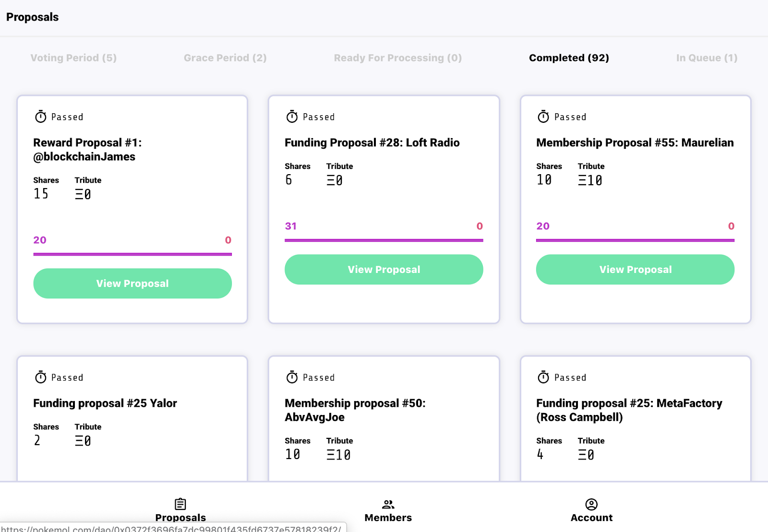This screenshot has width=768, height=532.
Task: Click timer icon on Maurelian membership card
Action: point(543,117)
